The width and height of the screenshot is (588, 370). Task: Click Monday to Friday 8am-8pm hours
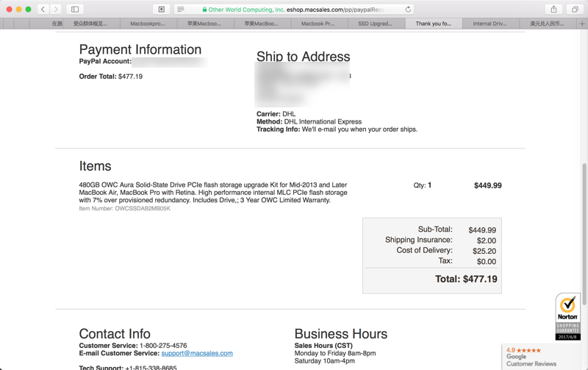[x=335, y=353]
